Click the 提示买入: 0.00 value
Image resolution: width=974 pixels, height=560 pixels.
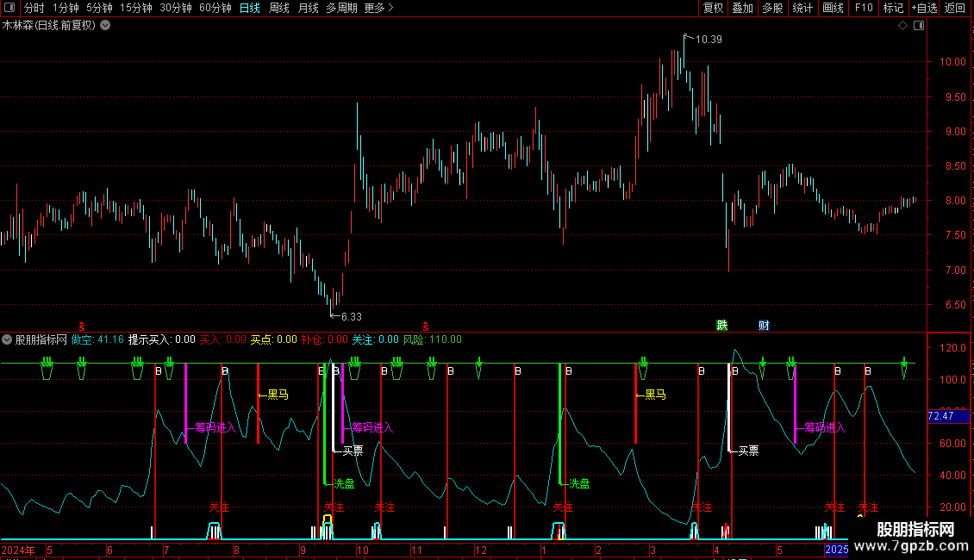(161, 339)
